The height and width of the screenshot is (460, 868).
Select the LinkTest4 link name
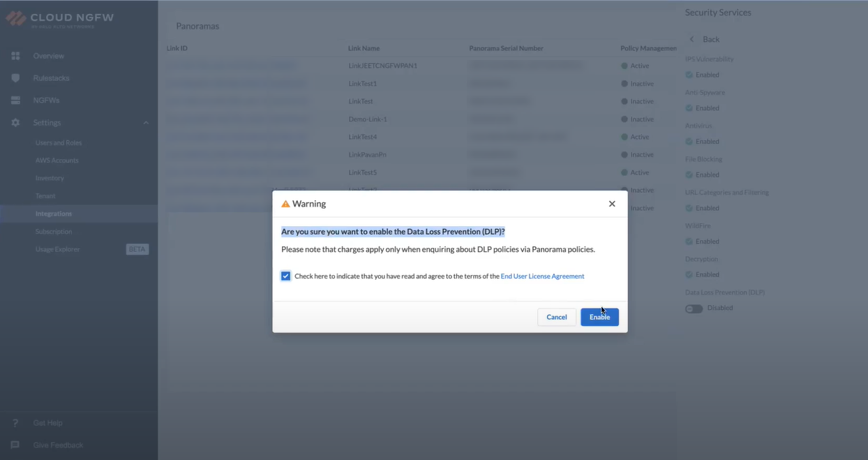363,137
